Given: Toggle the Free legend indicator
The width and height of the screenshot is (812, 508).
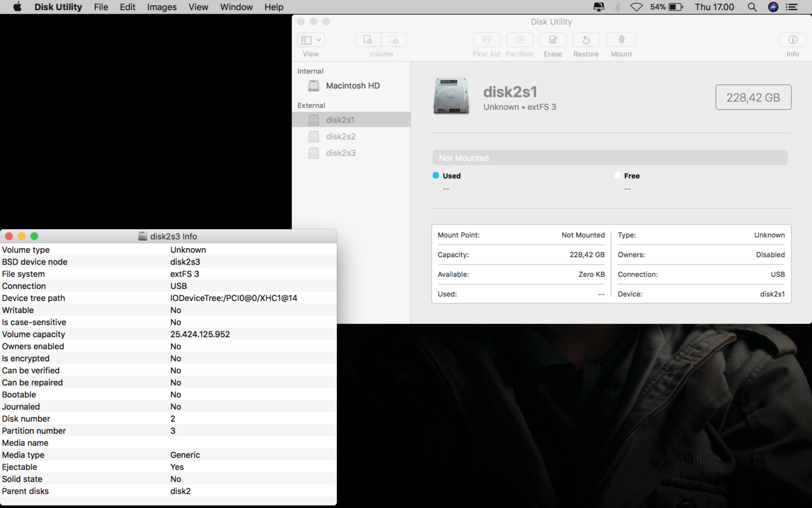Looking at the screenshot, I should (616, 175).
